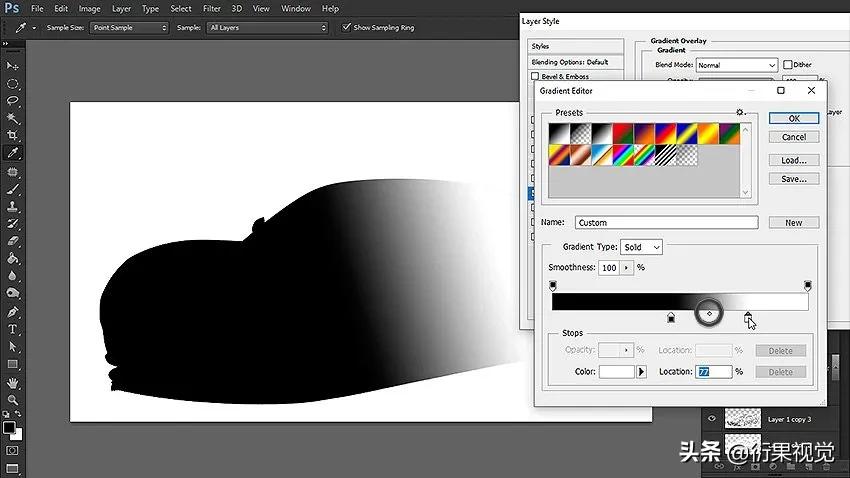Select the Lasso tool
Viewport: 850px width, 478px height.
pyautogui.click(x=13, y=101)
